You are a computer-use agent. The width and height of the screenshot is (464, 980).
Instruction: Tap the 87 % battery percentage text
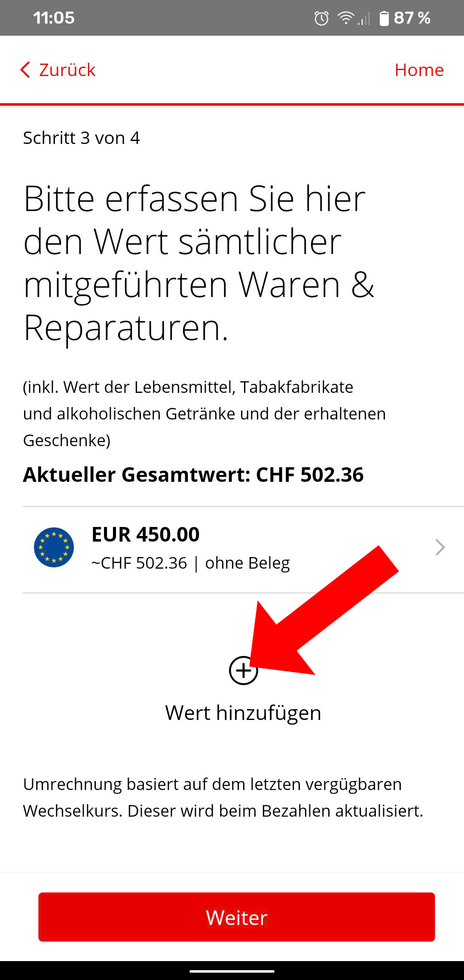coord(412,18)
